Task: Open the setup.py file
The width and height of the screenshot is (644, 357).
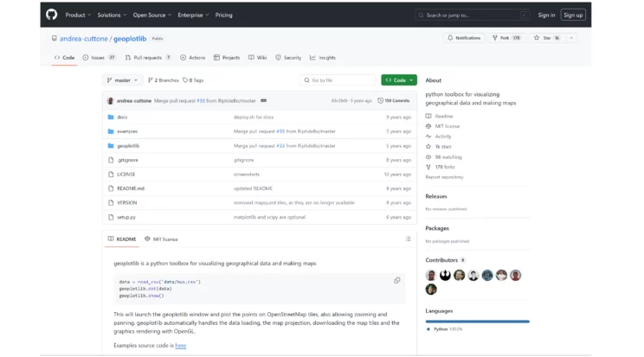Action: tap(126, 217)
